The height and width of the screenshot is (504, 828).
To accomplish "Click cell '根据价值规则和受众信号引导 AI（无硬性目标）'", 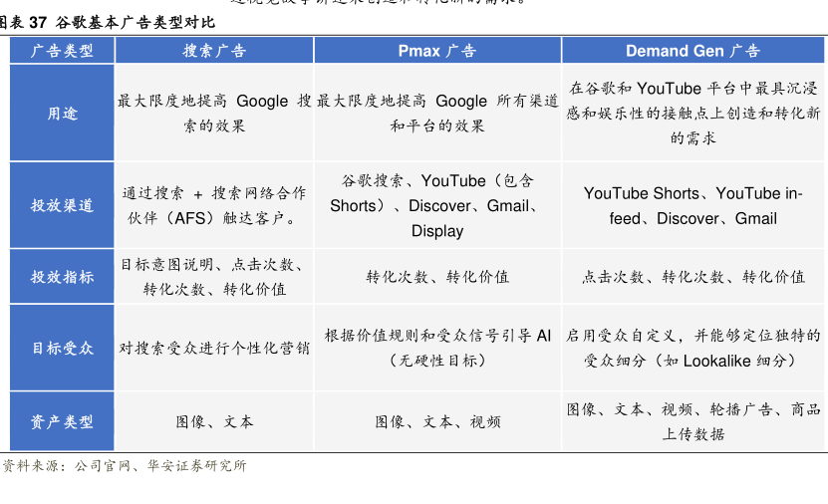I will point(437,348).
